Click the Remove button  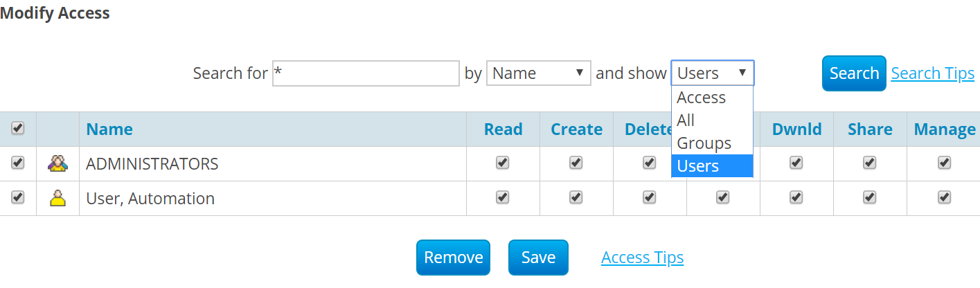point(453,258)
